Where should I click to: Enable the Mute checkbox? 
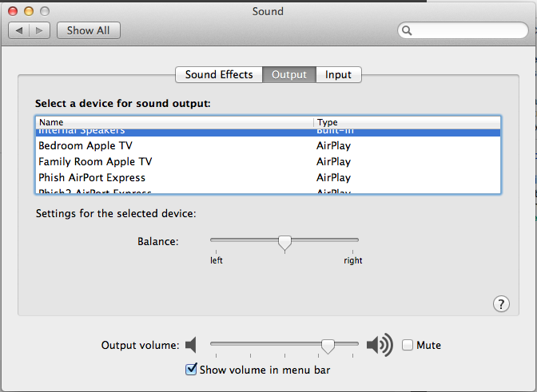click(x=408, y=345)
